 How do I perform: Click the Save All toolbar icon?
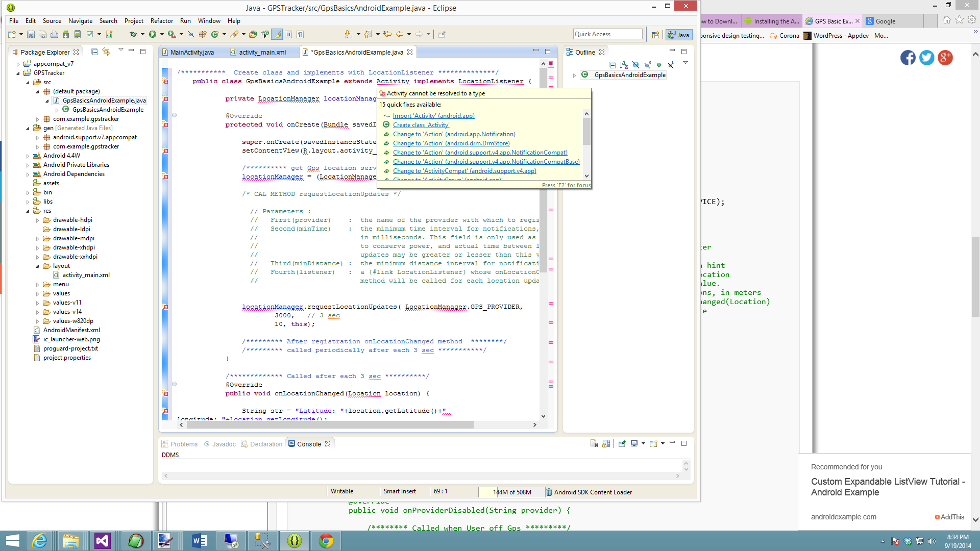[x=42, y=34]
